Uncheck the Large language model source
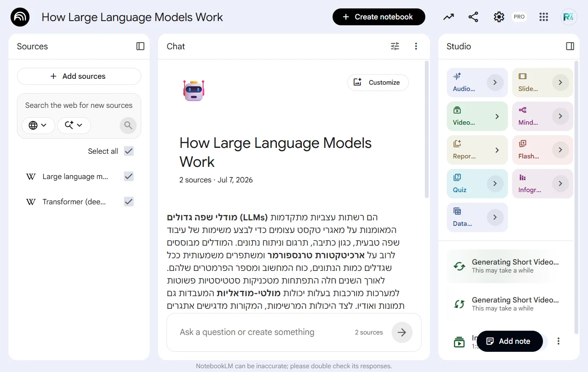 tap(129, 177)
